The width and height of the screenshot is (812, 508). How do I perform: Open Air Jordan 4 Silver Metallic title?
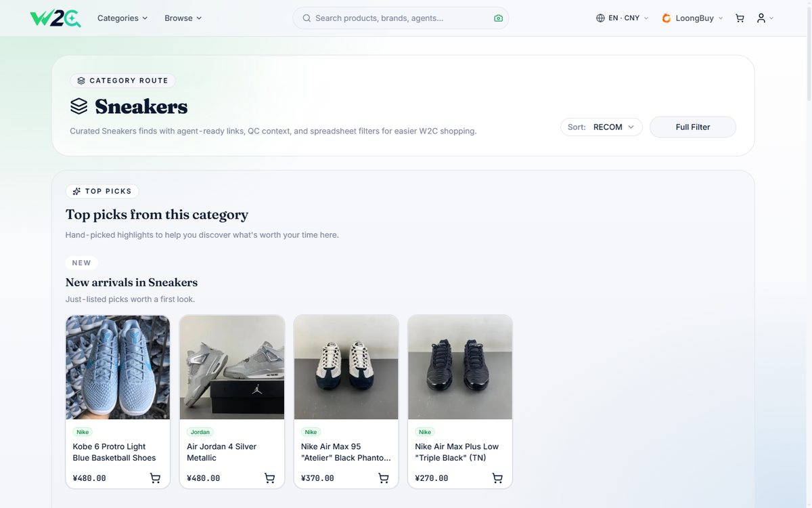(x=221, y=452)
